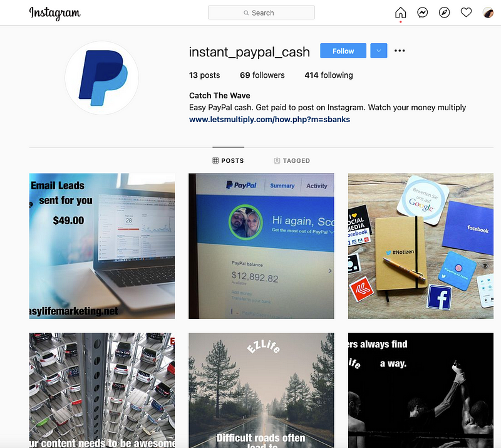Image resolution: width=501 pixels, height=448 pixels.
Task: Click the PayPal profile picture
Action: [x=102, y=78]
